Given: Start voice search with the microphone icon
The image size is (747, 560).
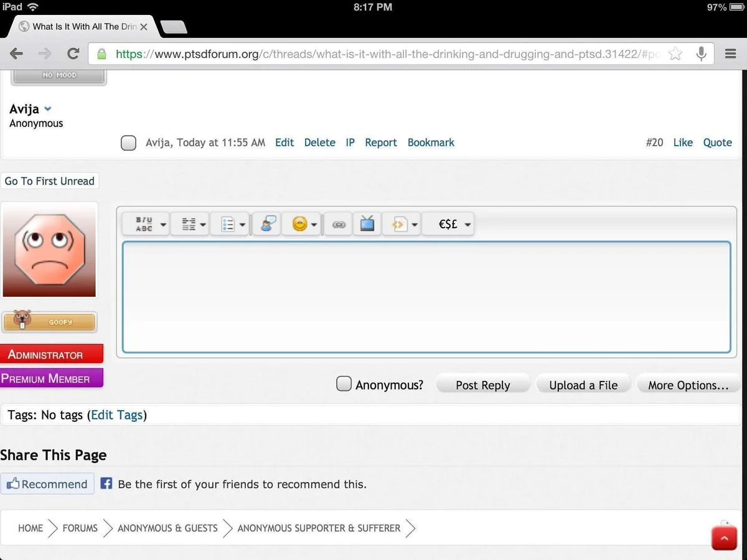Looking at the screenshot, I should coord(702,54).
